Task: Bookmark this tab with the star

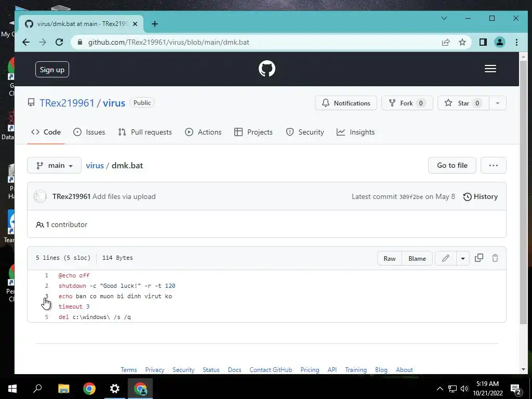Action: click(462, 42)
